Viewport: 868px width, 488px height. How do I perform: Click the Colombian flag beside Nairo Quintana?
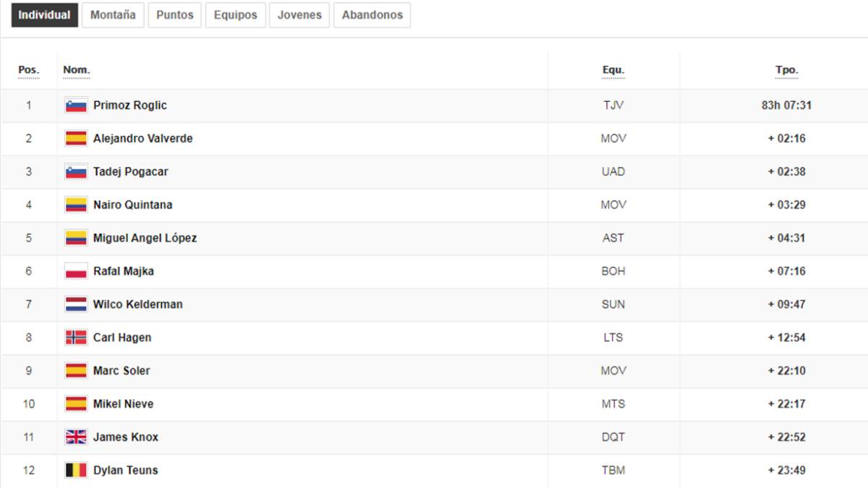click(x=76, y=205)
